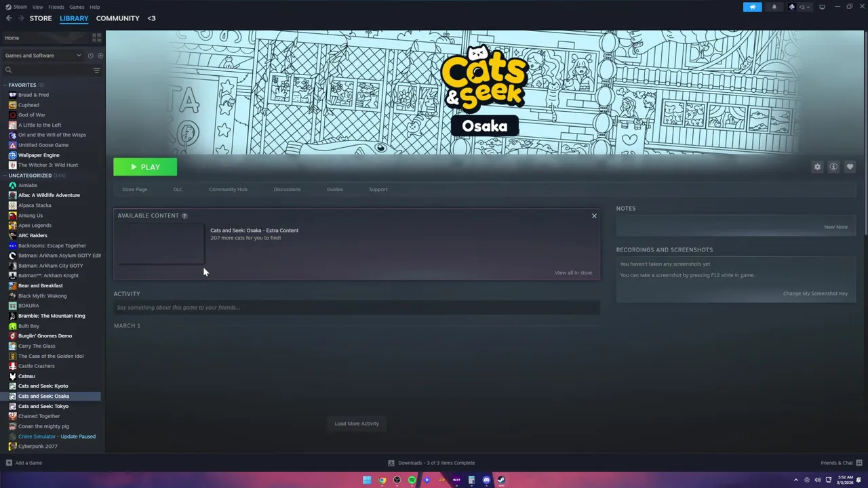Go forward with the right arrow
Viewport: 868px width, 488px height.
[x=21, y=18]
